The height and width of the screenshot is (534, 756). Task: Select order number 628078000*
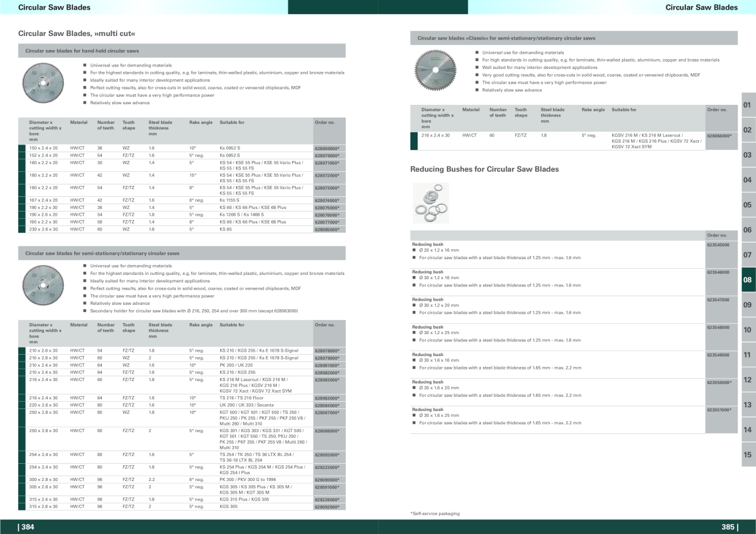point(327,351)
